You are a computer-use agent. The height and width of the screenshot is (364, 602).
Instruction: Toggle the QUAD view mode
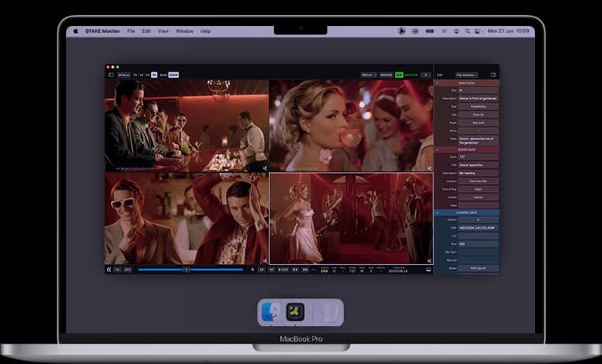pos(173,75)
